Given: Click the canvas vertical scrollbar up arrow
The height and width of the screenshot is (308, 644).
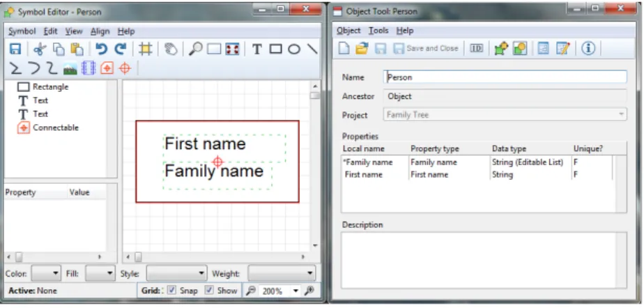Looking at the screenshot, I should [x=315, y=86].
